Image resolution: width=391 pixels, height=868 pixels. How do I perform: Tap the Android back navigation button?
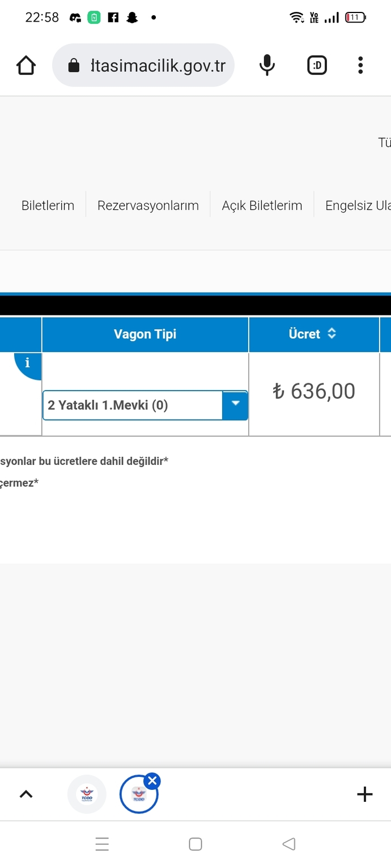point(289,844)
